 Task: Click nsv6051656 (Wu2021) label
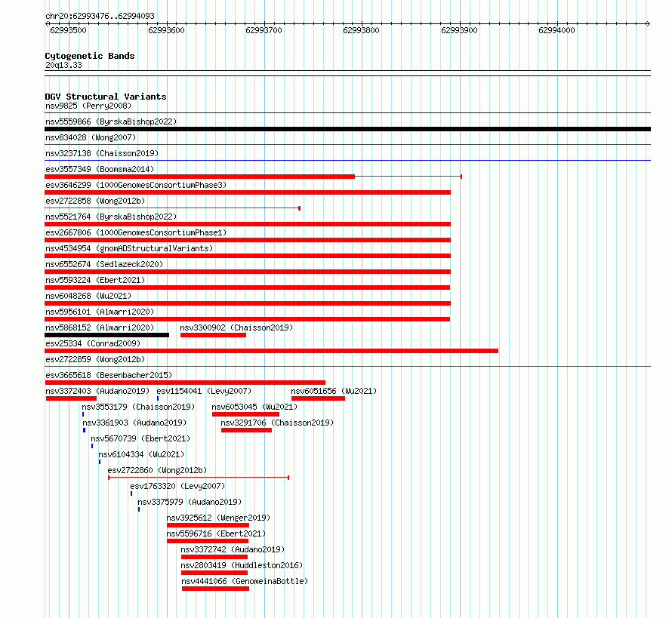[x=334, y=391]
